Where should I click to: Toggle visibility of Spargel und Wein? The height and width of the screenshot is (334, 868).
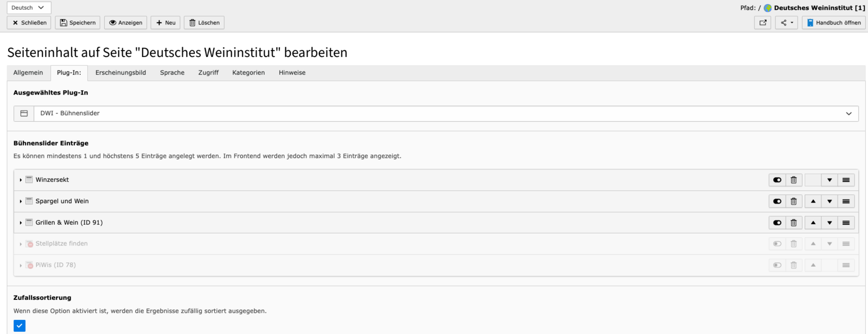(x=777, y=201)
